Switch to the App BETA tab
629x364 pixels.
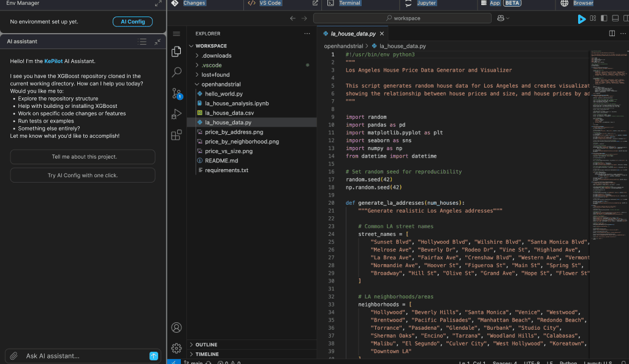coord(501,3)
